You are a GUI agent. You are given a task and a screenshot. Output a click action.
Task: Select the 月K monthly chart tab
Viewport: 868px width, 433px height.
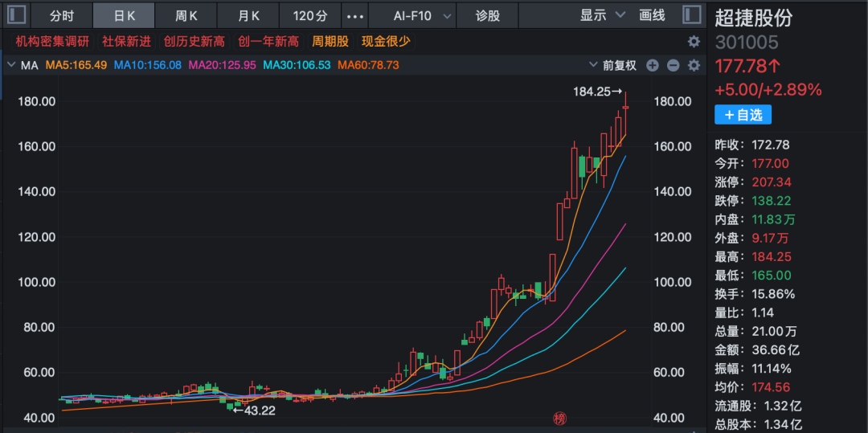pos(249,15)
